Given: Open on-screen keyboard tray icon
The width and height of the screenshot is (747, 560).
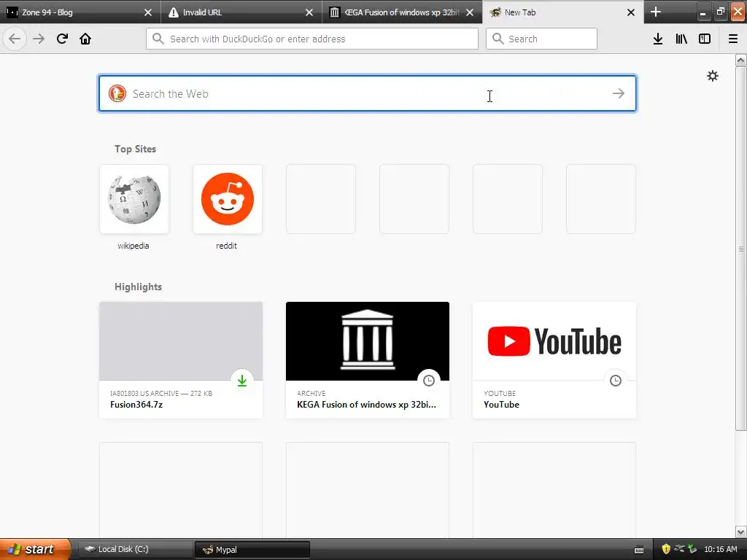Looking at the screenshot, I should pos(639,550).
